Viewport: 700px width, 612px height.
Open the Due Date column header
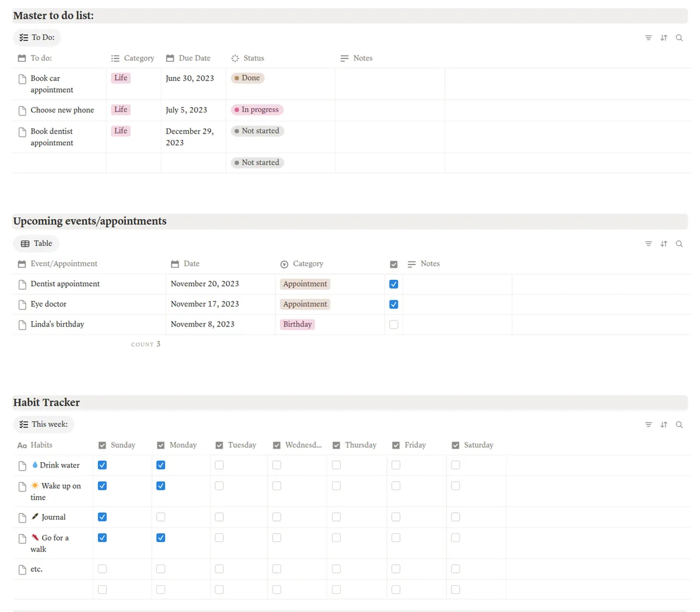click(x=188, y=58)
